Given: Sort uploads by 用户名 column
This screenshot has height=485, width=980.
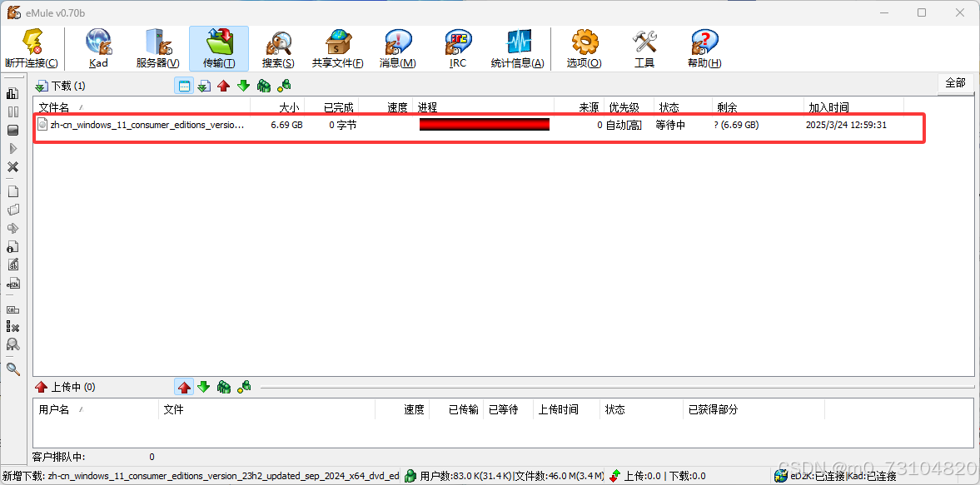Looking at the screenshot, I should (x=97, y=409).
